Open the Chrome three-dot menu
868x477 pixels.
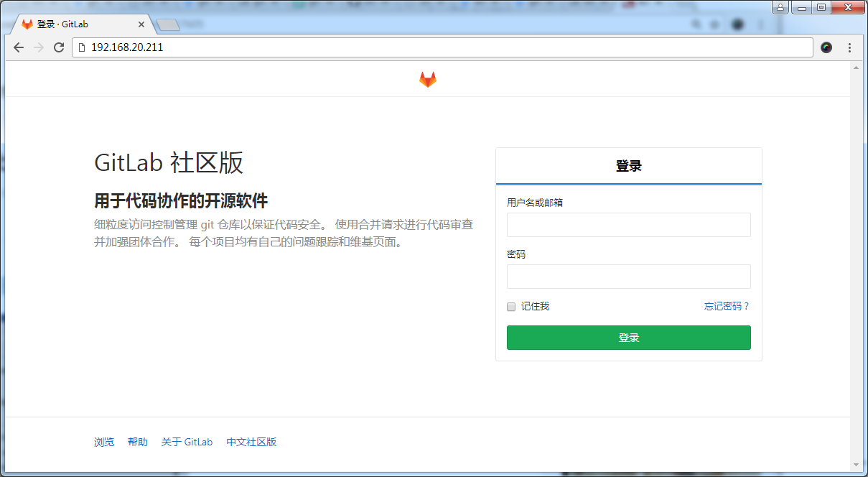(x=850, y=47)
